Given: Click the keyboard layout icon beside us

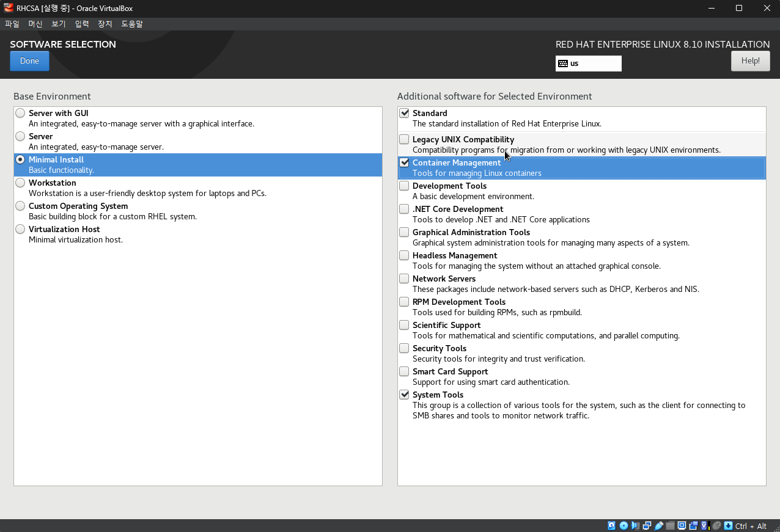Looking at the screenshot, I should (x=563, y=64).
